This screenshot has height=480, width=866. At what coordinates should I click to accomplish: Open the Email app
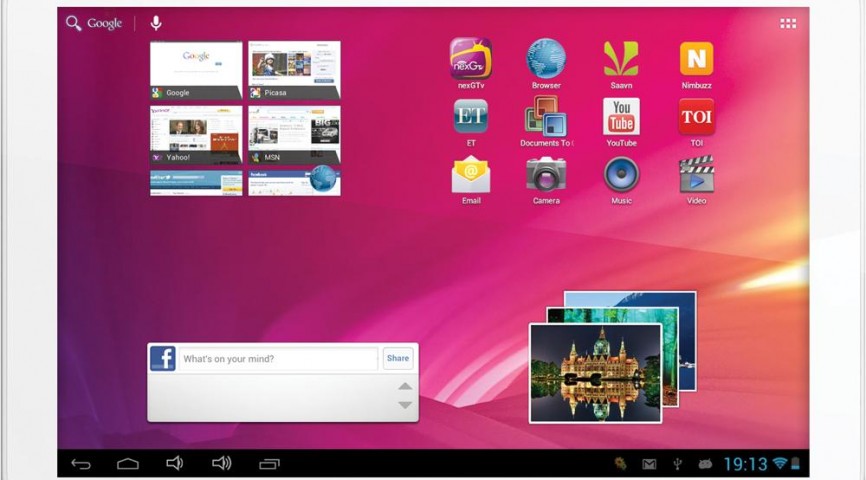[470, 175]
